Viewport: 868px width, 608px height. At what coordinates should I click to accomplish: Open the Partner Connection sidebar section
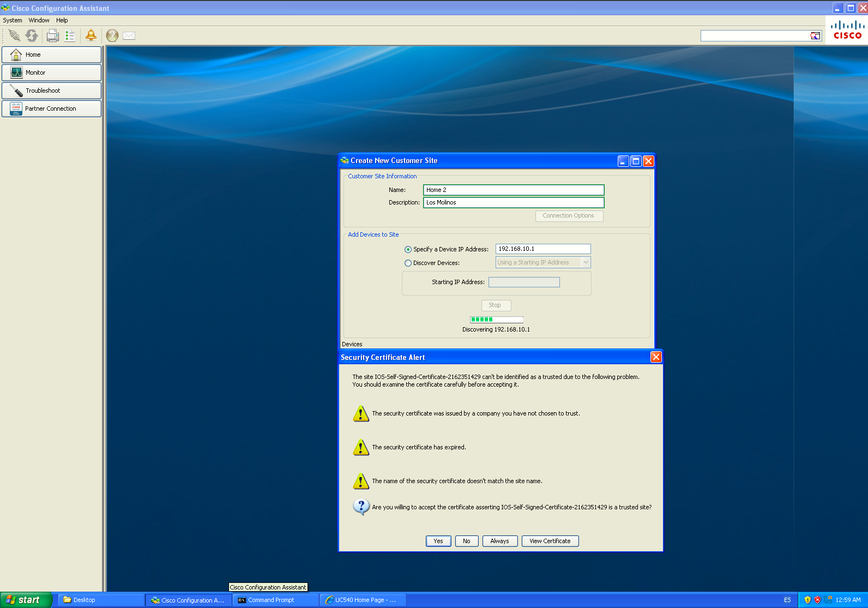52,109
